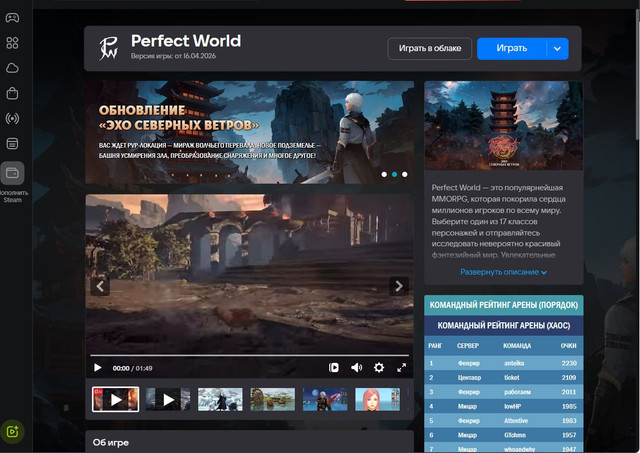Mute the trailer video volume

(x=356, y=368)
